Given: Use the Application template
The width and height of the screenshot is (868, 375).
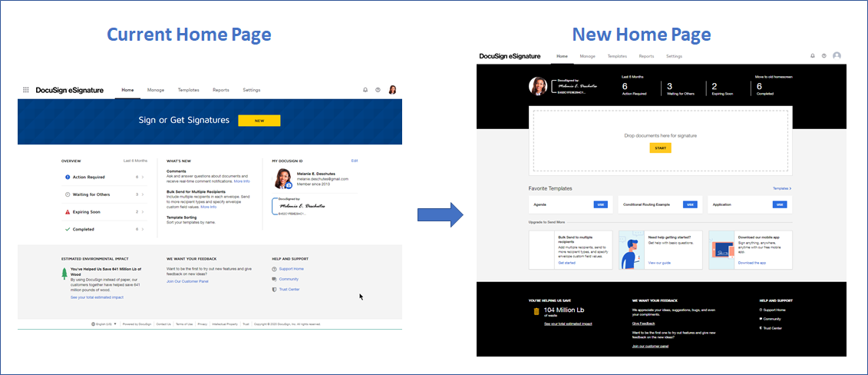Looking at the screenshot, I should pos(780,204).
